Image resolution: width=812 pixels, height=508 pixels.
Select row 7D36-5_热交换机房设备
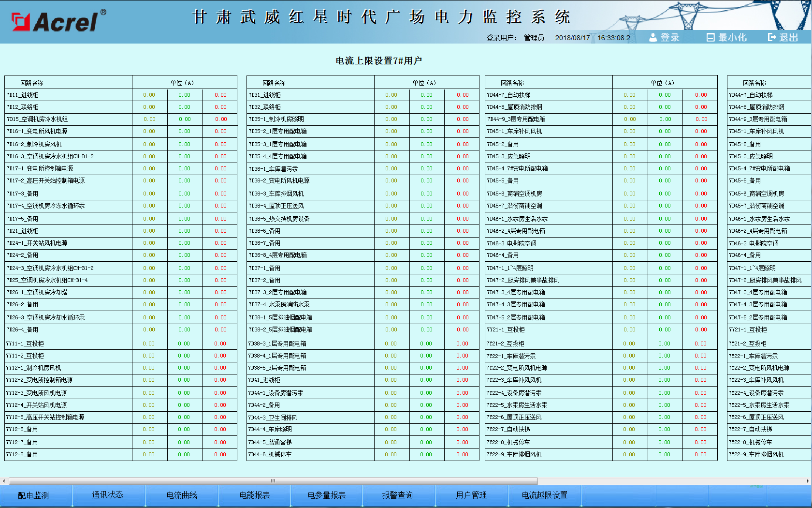tap(363, 219)
